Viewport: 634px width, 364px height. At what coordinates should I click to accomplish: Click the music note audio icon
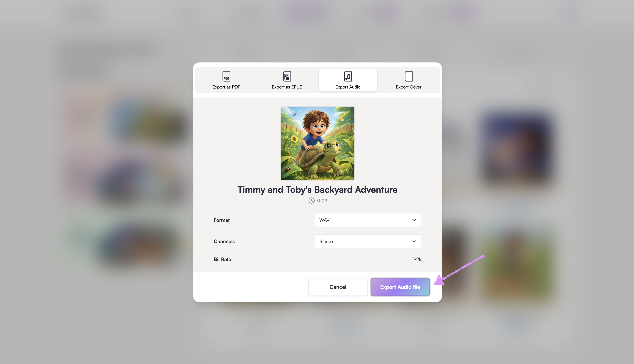tap(348, 76)
